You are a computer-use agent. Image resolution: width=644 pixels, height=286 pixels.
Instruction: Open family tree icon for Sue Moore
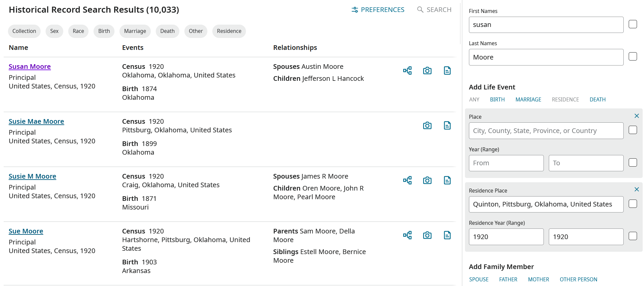click(x=407, y=235)
